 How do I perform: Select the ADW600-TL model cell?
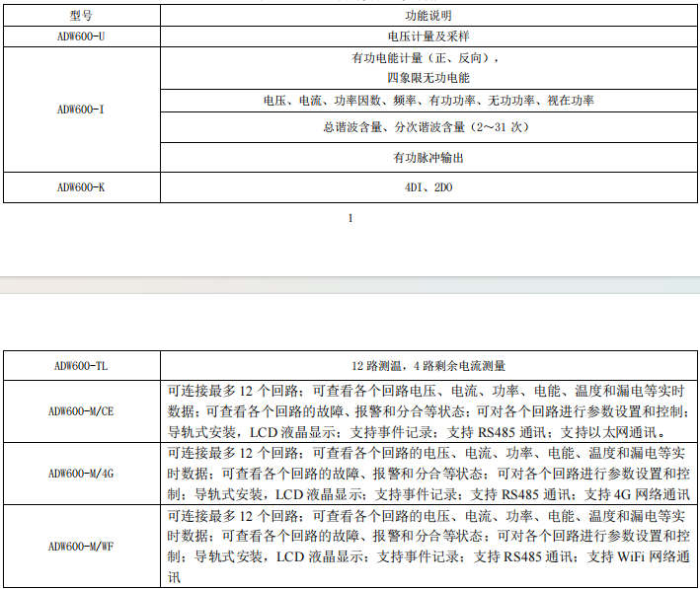click(82, 366)
